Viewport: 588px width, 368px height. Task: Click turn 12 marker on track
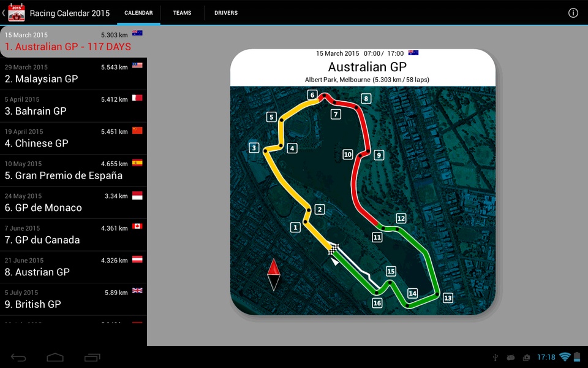click(401, 218)
